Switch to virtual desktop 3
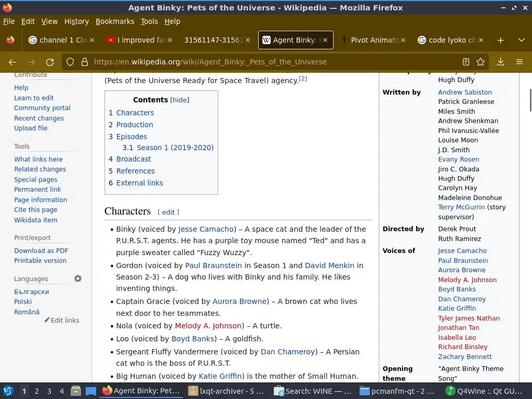The height and width of the screenshot is (399, 532). (x=49, y=391)
